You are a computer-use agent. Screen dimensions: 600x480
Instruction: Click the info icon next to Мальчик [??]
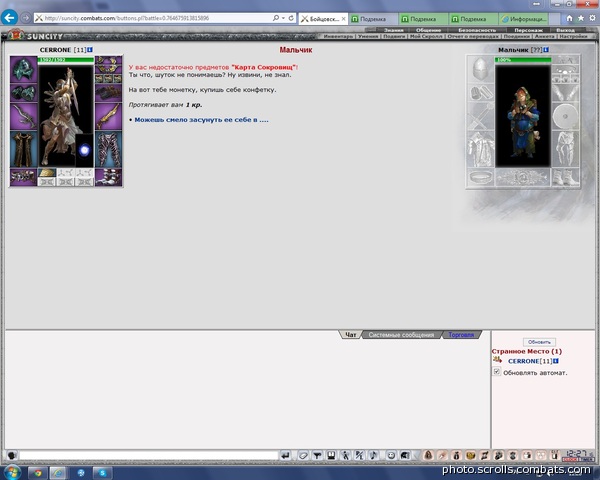[546, 50]
